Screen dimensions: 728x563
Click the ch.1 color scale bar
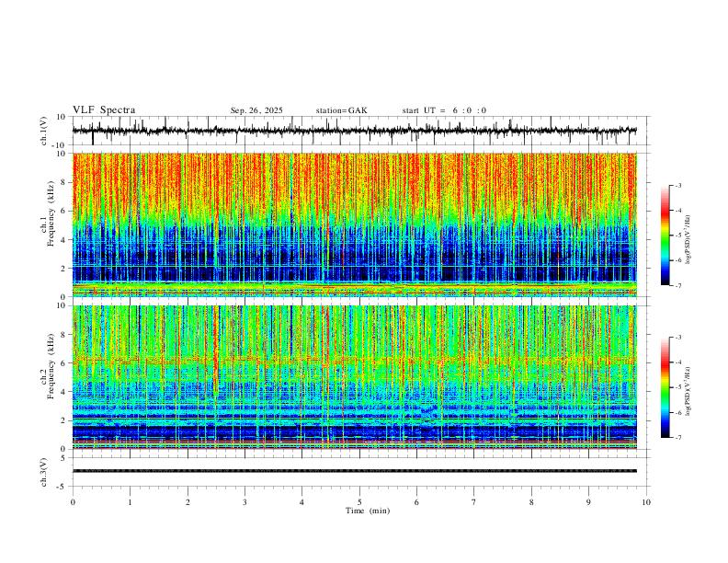(665, 236)
